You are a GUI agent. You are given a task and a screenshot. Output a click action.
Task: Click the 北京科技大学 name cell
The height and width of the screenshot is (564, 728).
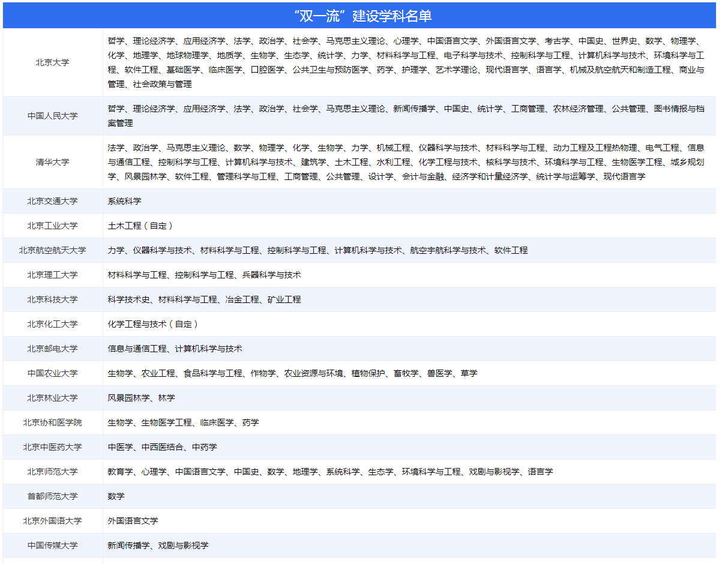pos(52,299)
